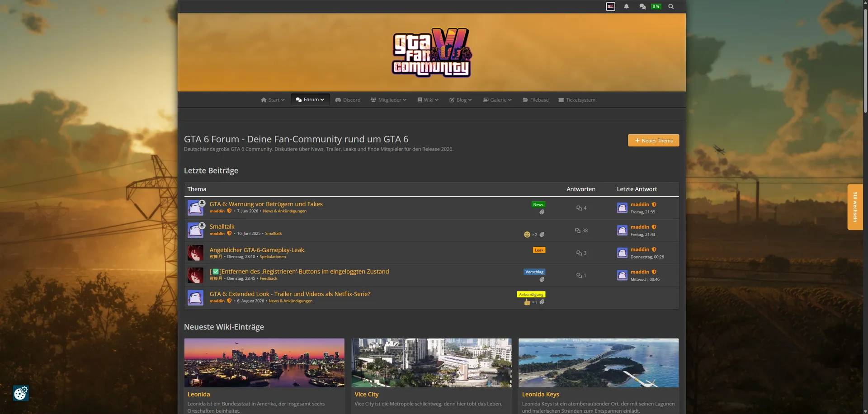Expand the Galerie dropdown menu
Image resolution: width=868 pixels, height=414 pixels.
tap(497, 100)
